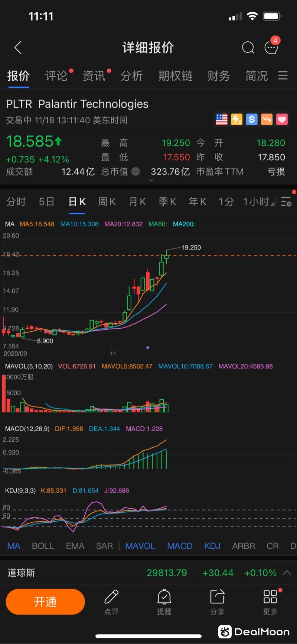The image size is (297, 644).
Task: Tap the 道琼斯 index name
Action: [x=21, y=573]
